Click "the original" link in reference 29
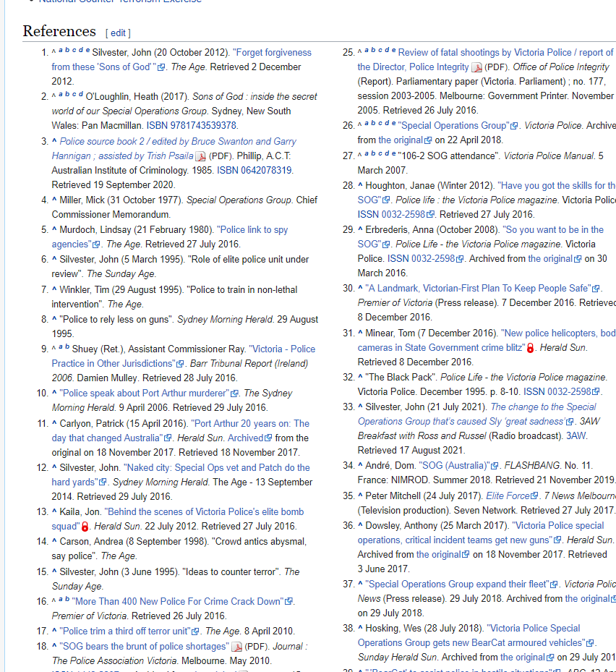The image size is (616, 672). click(x=550, y=259)
